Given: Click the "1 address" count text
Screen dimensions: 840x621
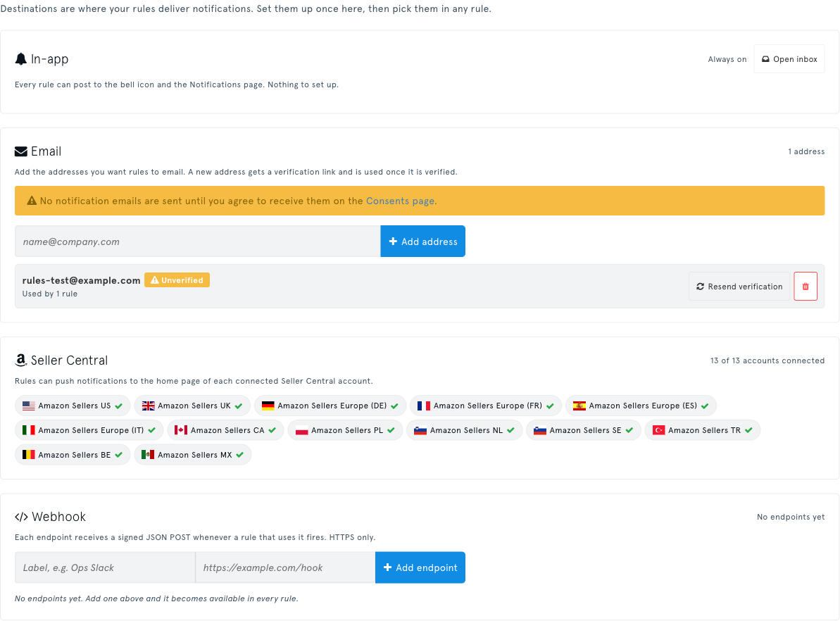Looking at the screenshot, I should [x=806, y=151].
